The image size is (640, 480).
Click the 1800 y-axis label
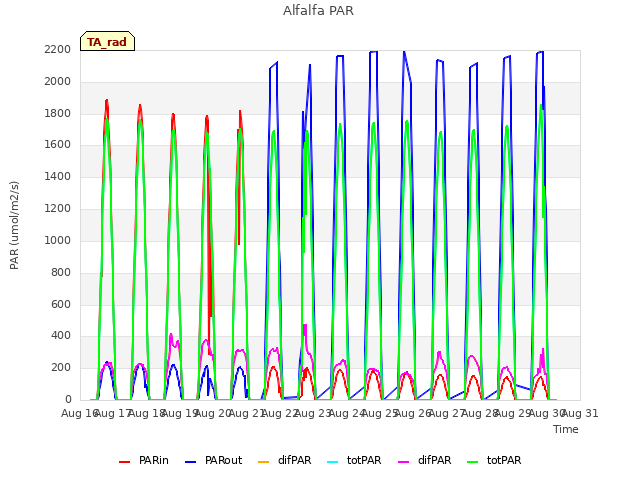(58, 113)
